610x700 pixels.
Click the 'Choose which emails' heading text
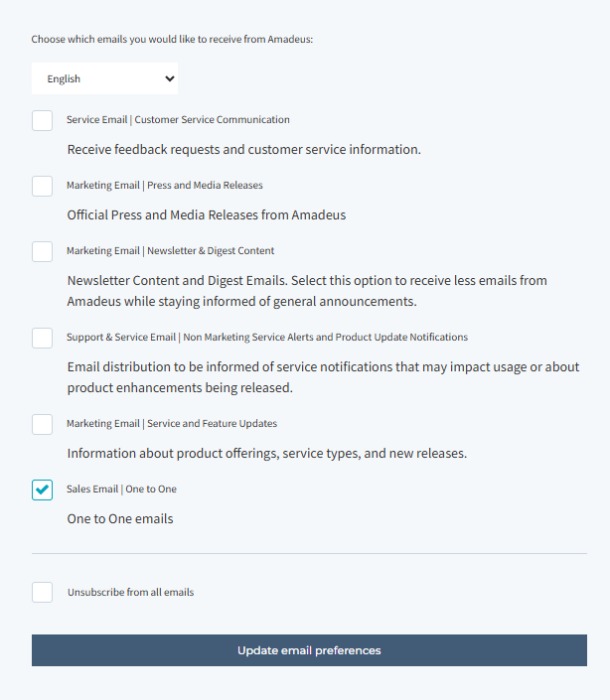[172, 40]
